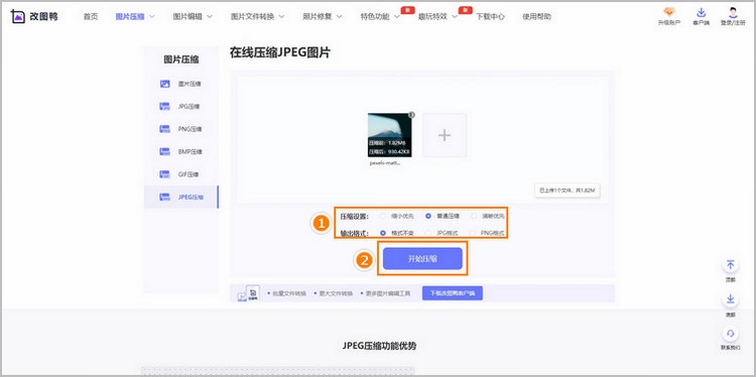The image size is (756, 377).
Task: Open the 特色功能 menu
Action: pos(375,16)
